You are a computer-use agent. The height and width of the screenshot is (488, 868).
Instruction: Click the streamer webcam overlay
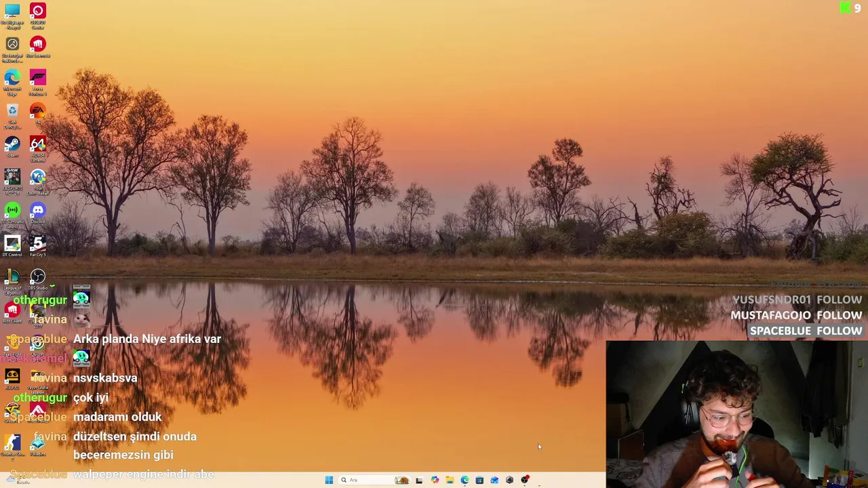tap(736, 414)
